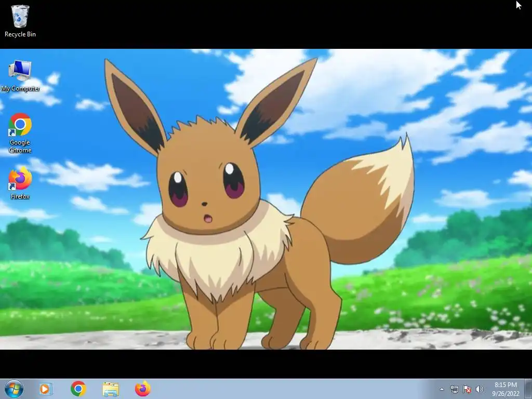Open the Windows Start menu orb
The width and height of the screenshot is (532, 399).
[14, 389]
